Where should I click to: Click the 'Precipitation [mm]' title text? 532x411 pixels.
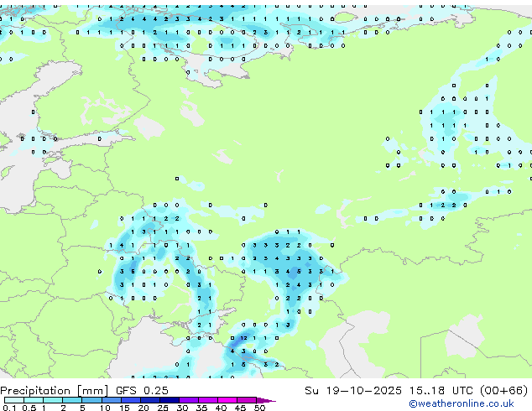coord(55,391)
